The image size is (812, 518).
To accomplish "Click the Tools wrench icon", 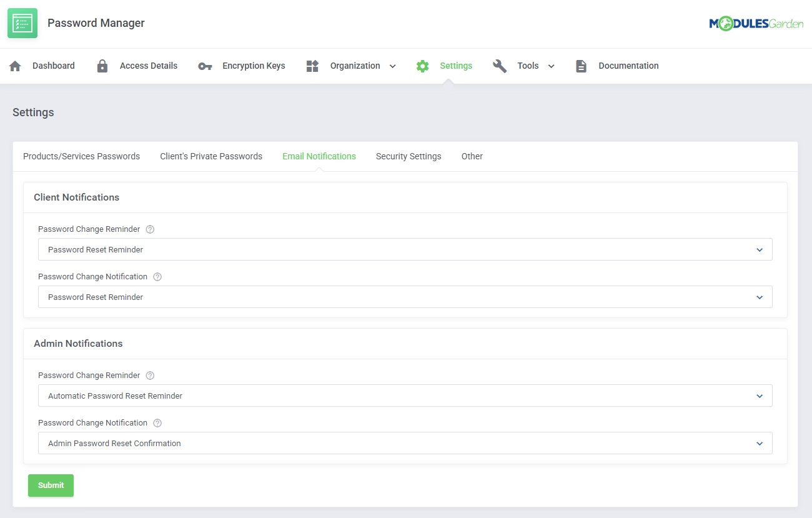I will [500, 66].
